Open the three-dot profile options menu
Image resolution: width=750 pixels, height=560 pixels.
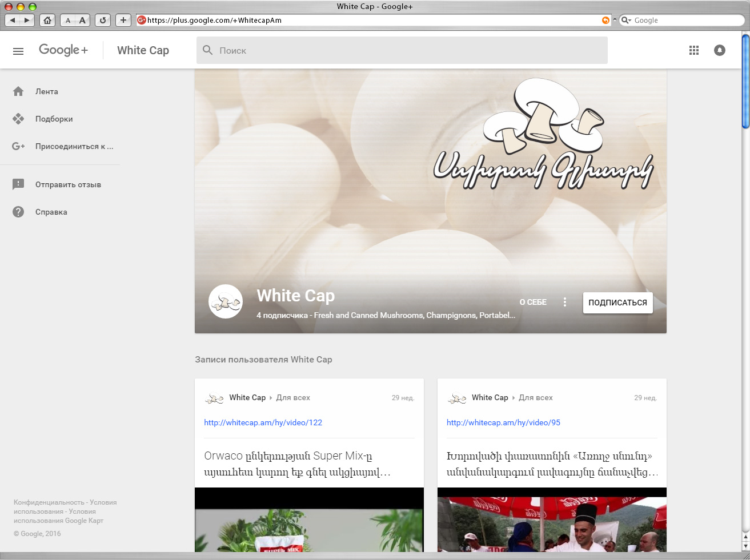[x=565, y=302]
